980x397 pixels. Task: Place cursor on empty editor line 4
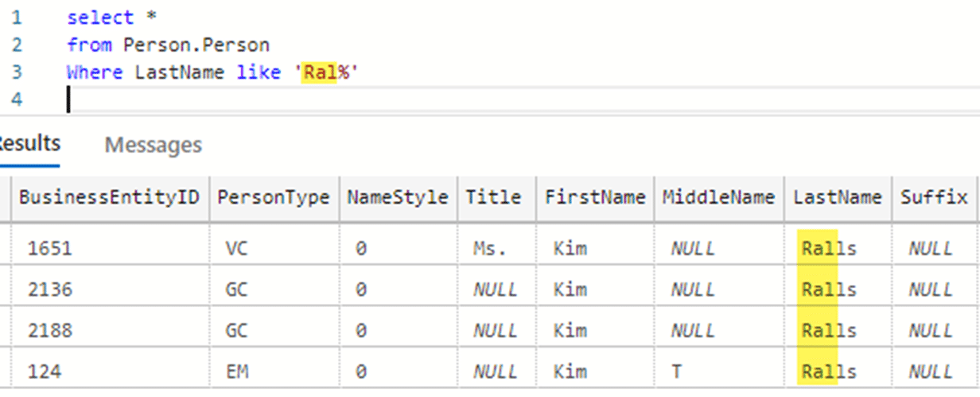pos(239,99)
